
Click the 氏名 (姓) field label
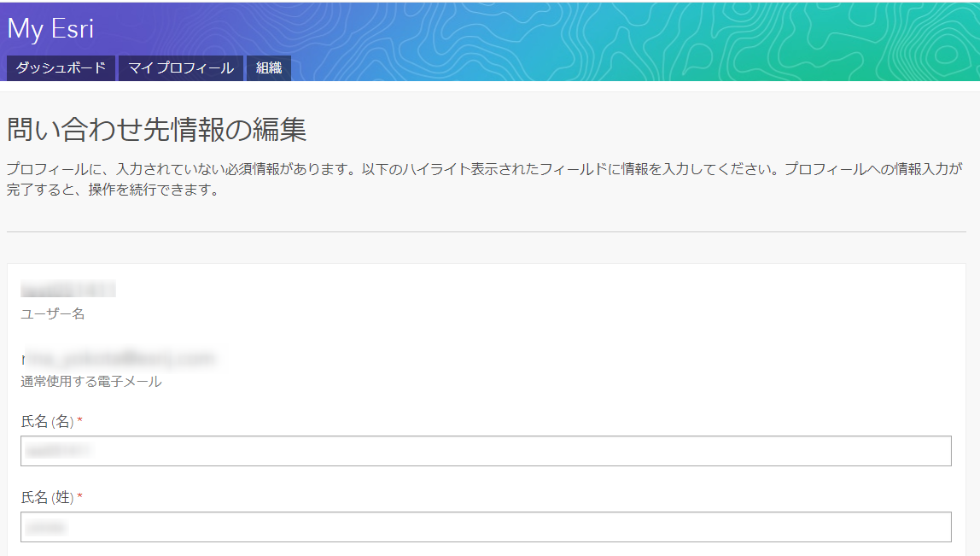tap(48, 498)
